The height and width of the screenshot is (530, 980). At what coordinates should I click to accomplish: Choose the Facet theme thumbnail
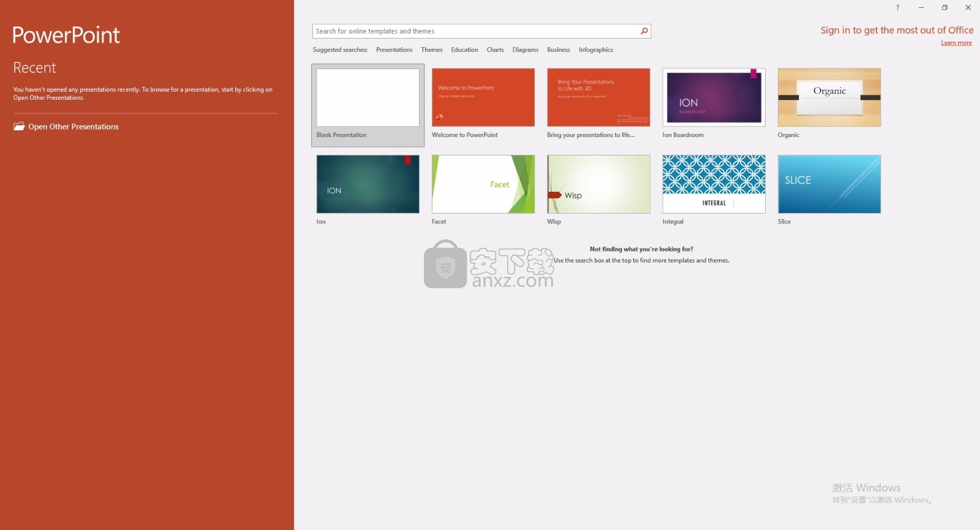[x=483, y=184]
